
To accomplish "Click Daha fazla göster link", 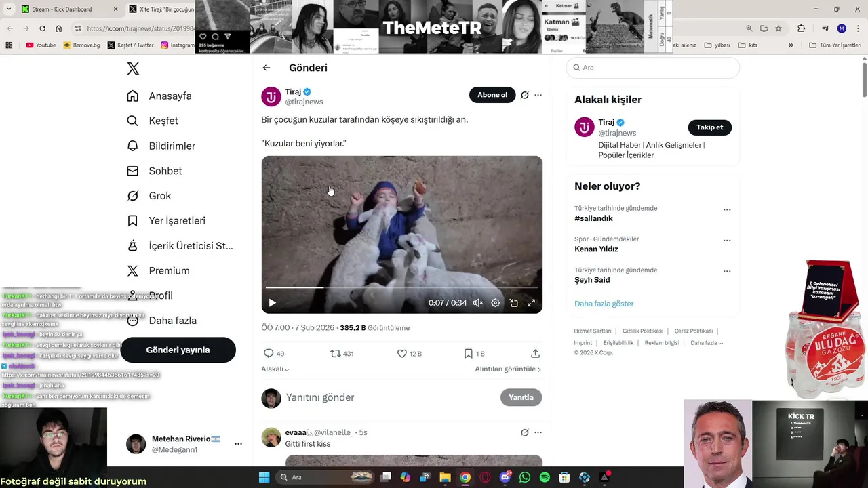I will pyautogui.click(x=604, y=304).
